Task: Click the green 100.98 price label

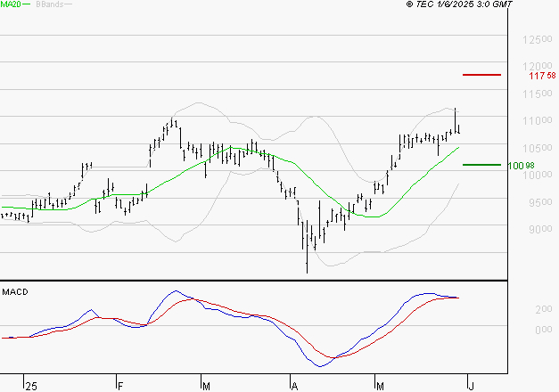Action: [x=521, y=166]
